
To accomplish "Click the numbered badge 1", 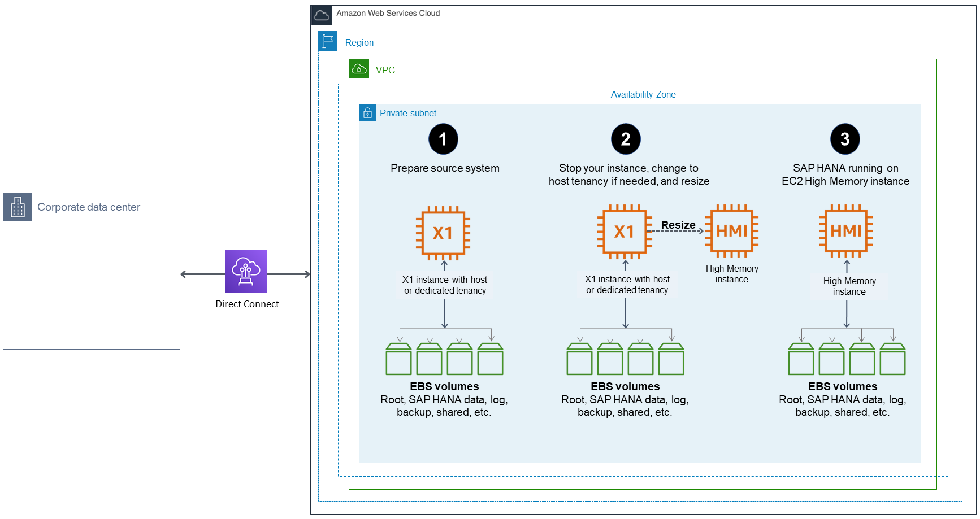I will tap(444, 139).
